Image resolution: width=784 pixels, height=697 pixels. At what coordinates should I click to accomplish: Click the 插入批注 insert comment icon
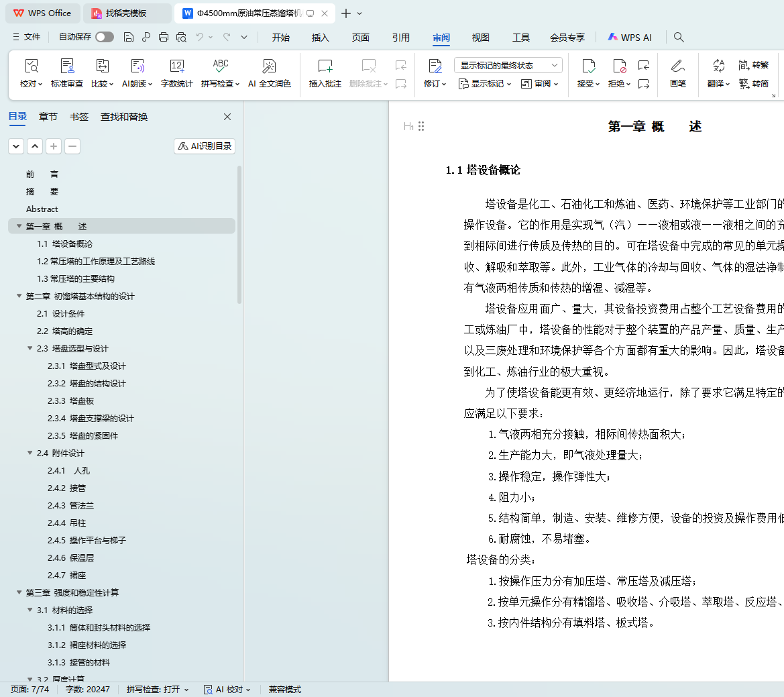pos(325,66)
